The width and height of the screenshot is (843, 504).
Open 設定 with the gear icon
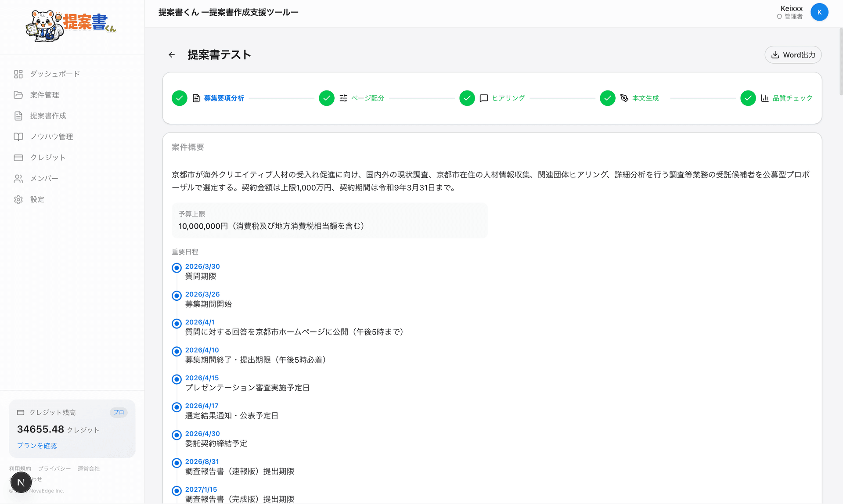click(18, 199)
